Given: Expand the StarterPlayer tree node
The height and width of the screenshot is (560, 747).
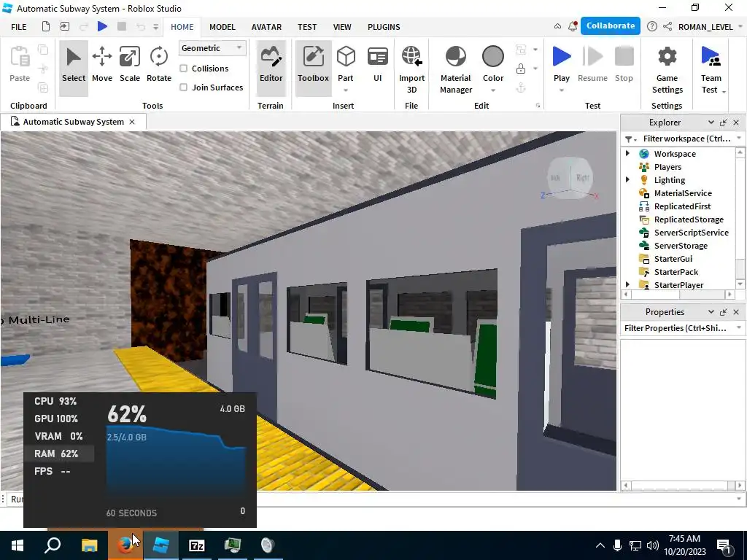Looking at the screenshot, I should [627, 284].
